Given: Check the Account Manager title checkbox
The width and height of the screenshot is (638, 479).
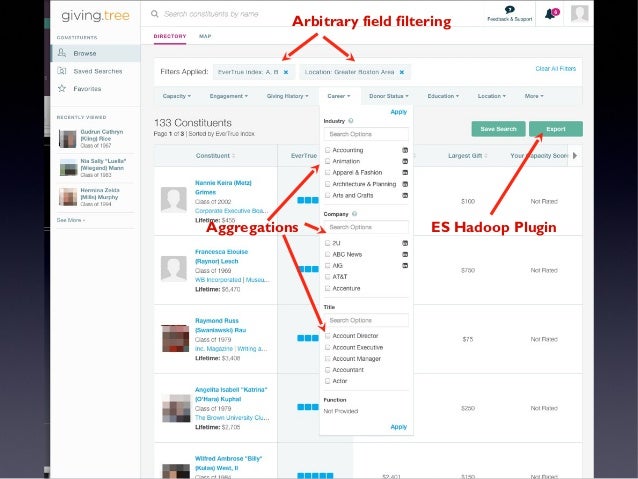Looking at the screenshot, I should (x=327, y=359).
